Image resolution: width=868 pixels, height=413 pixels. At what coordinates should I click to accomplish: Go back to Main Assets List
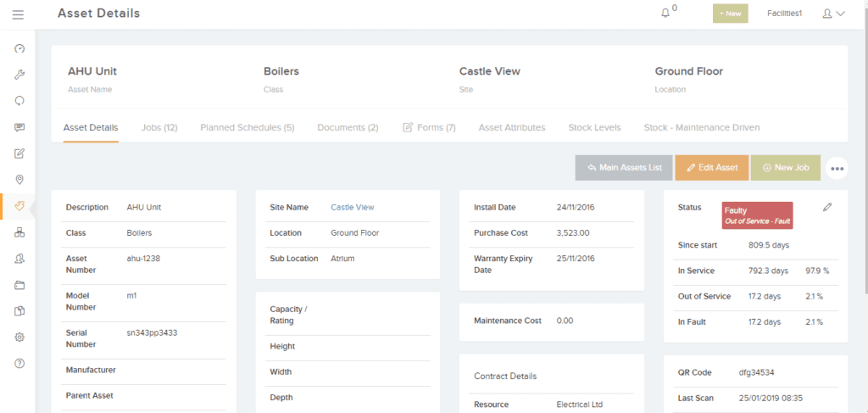624,168
